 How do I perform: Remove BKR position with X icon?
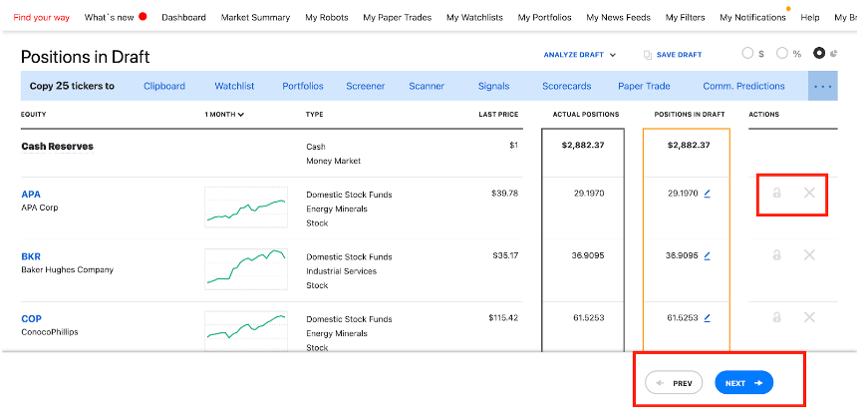(x=809, y=255)
